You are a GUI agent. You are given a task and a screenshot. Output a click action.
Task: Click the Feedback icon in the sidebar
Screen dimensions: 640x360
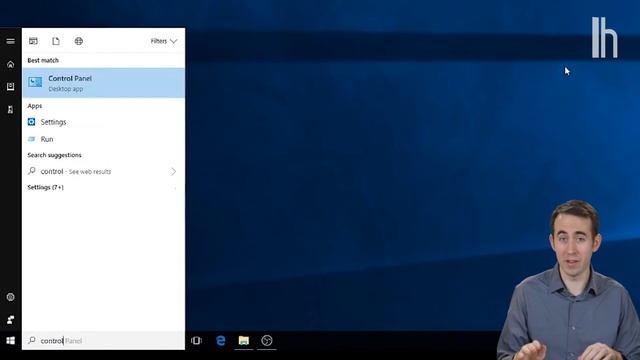tap(11, 320)
